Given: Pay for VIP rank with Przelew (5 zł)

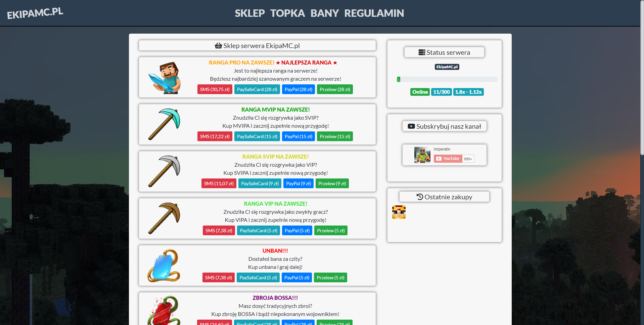Looking at the screenshot, I should (331, 231).
